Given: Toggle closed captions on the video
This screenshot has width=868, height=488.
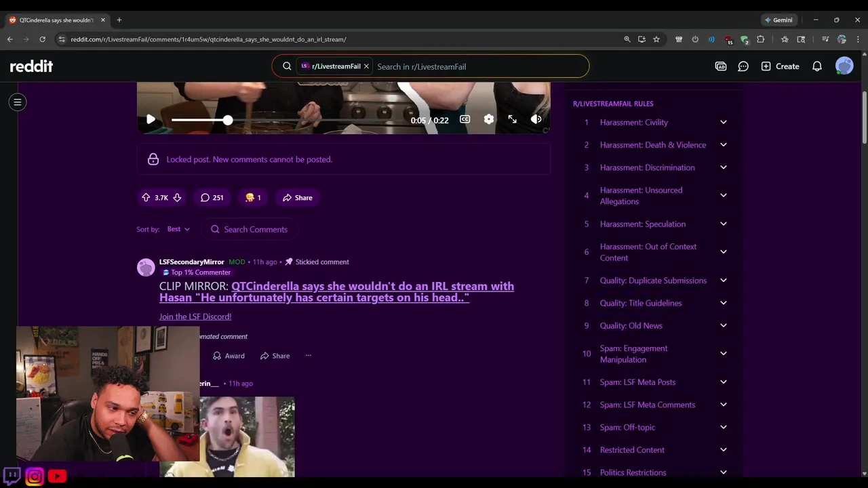Looking at the screenshot, I should pos(465,119).
